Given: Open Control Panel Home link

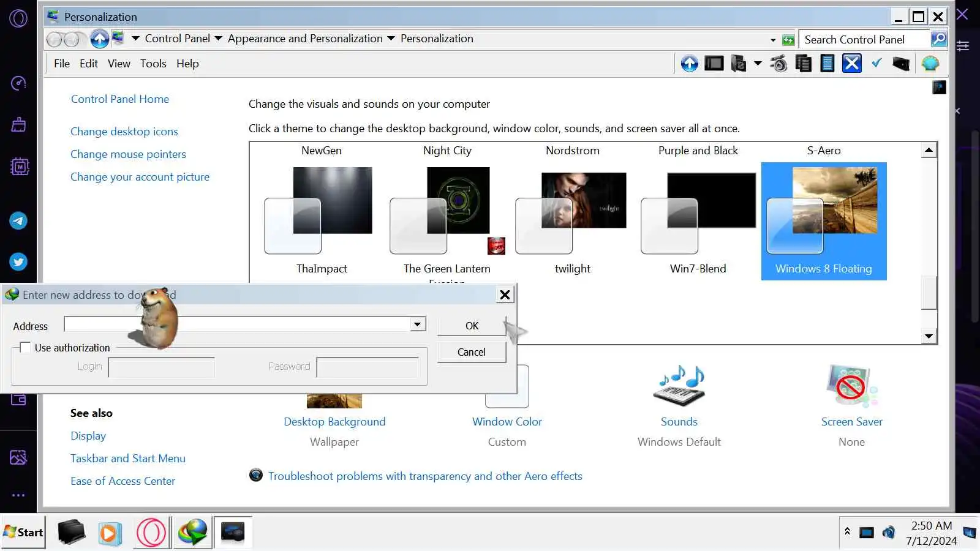Looking at the screenshot, I should 120,99.
